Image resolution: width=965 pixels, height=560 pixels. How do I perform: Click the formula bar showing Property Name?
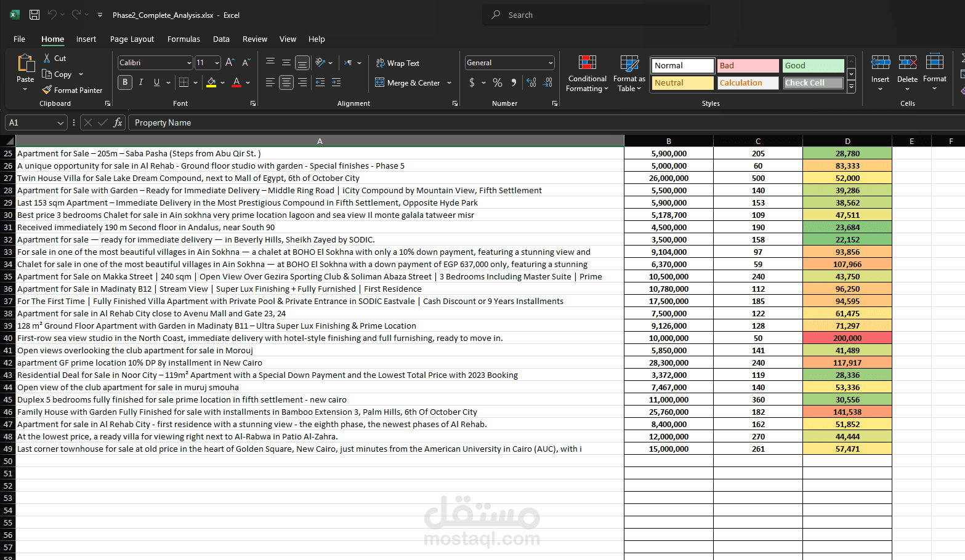click(x=546, y=122)
